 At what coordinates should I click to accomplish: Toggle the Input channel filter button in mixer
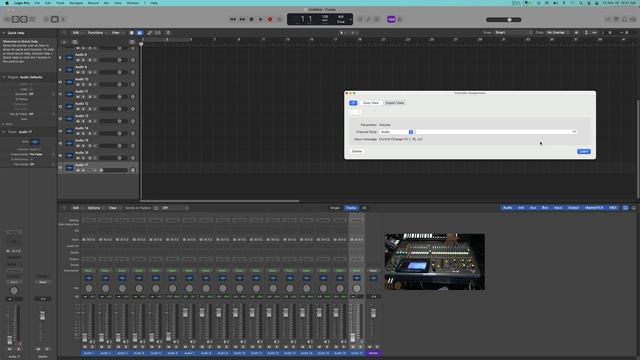(x=558, y=208)
